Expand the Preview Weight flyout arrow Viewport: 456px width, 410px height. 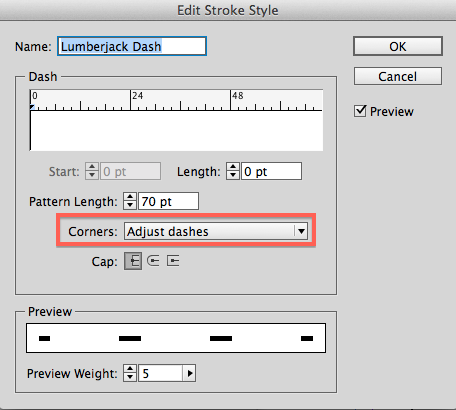(189, 373)
